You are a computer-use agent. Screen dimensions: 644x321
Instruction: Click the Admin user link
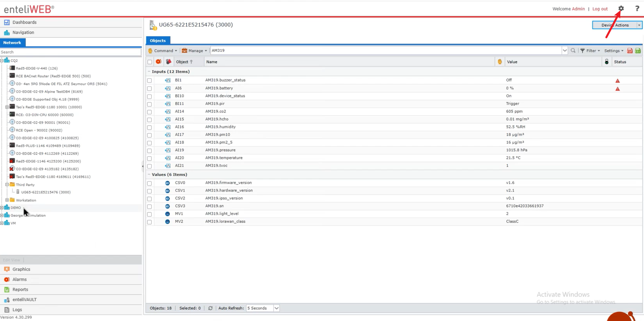click(x=578, y=9)
